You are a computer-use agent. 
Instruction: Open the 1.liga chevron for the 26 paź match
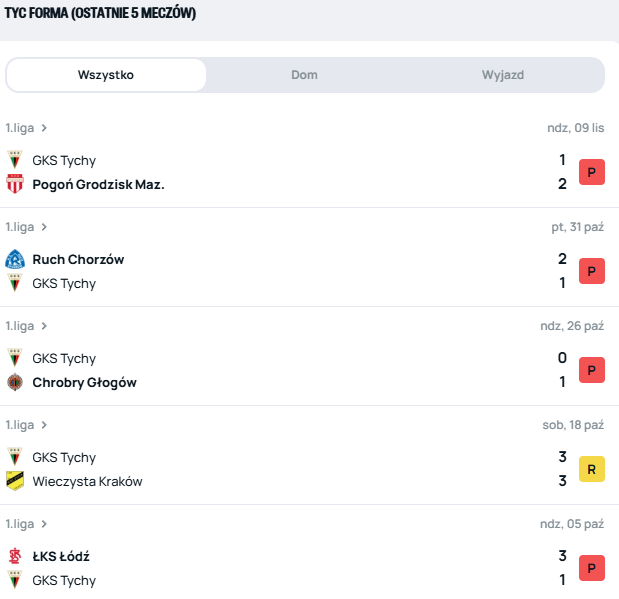44,326
